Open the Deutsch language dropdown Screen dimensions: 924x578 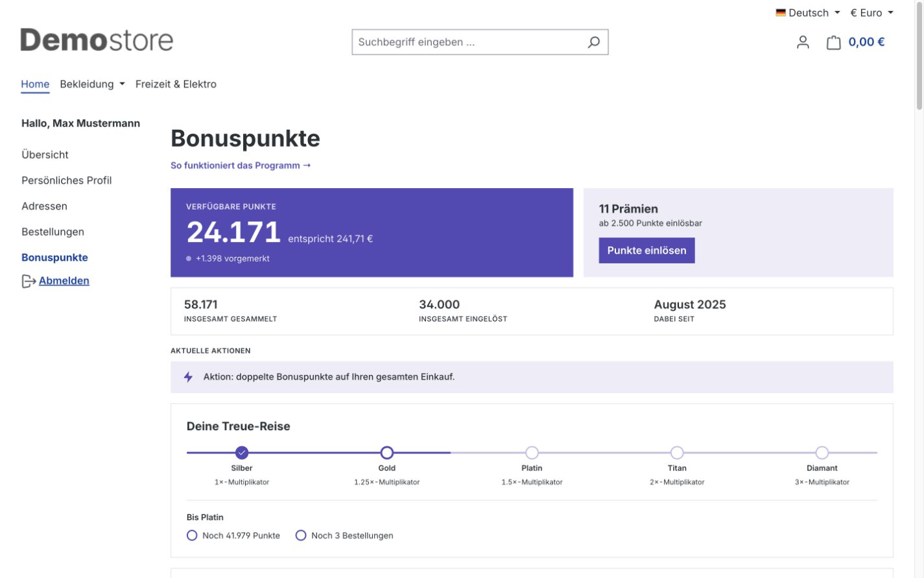click(808, 12)
